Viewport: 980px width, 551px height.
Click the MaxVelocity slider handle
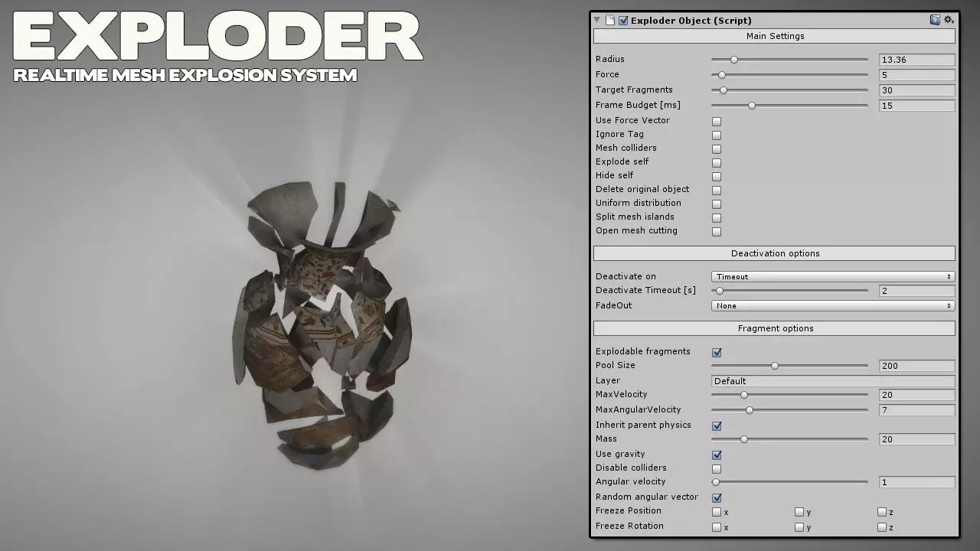tap(743, 395)
